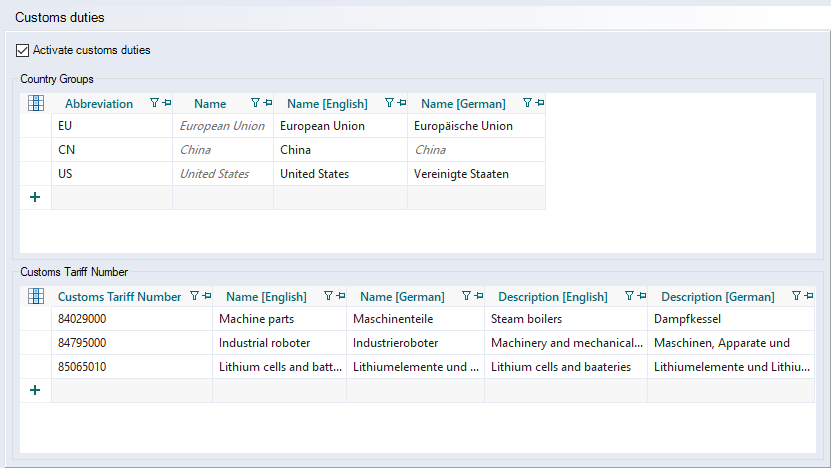Click the green plus to add tariff number

[35, 391]
